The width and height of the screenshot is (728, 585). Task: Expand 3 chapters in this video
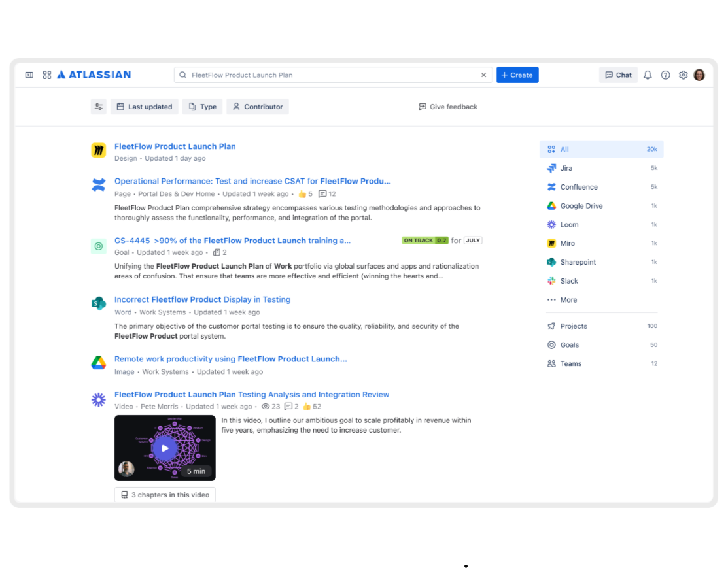pos(165,495)
